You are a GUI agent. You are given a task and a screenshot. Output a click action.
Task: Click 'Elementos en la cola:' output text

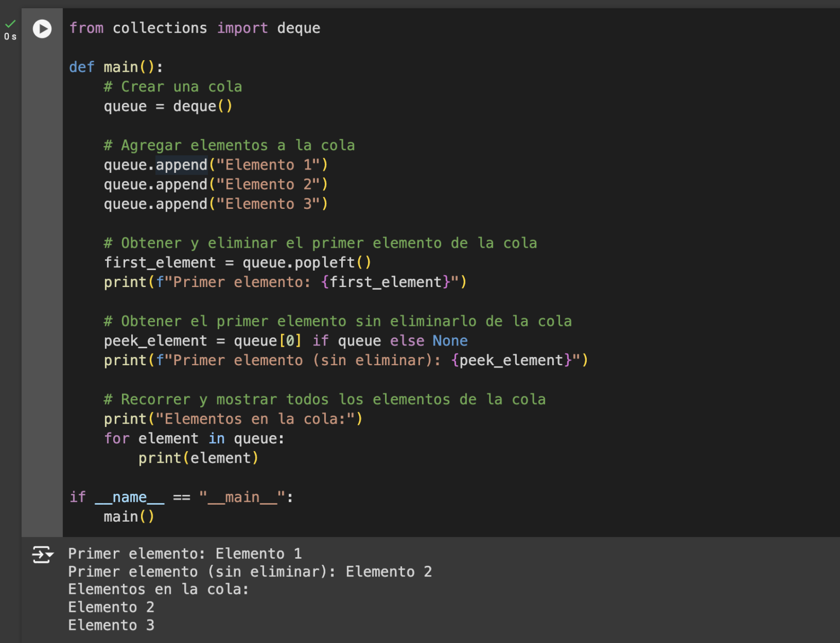tap(158, 589)
